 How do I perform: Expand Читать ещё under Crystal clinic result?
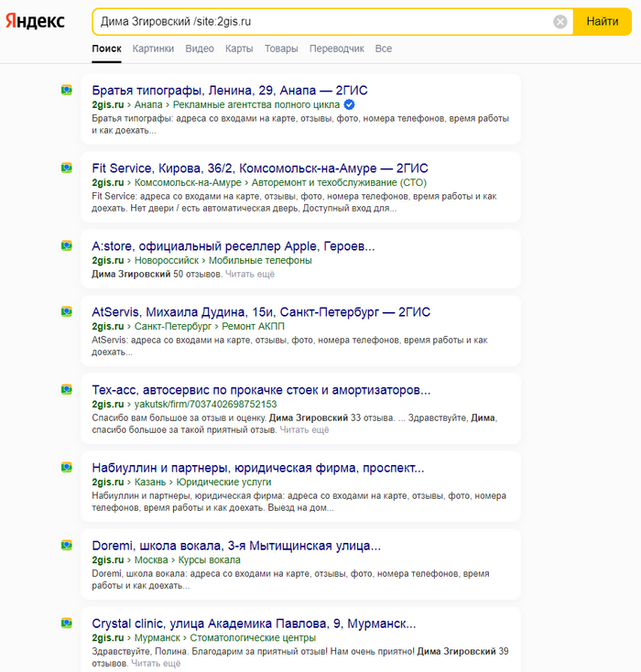(156, 664)
